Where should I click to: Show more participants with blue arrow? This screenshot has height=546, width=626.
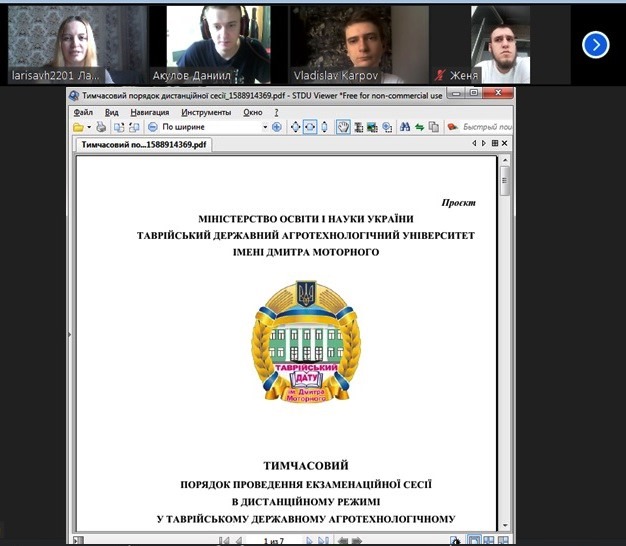[x=595, y=45]
